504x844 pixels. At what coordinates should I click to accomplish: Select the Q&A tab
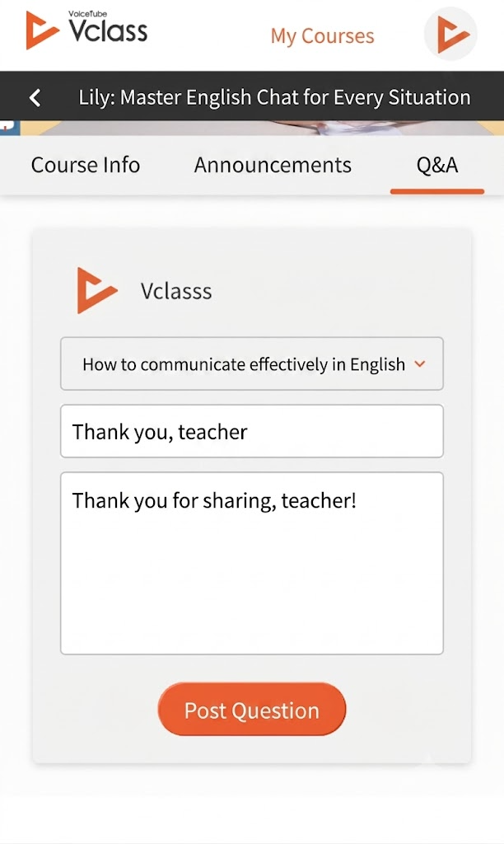click(436, 165)
